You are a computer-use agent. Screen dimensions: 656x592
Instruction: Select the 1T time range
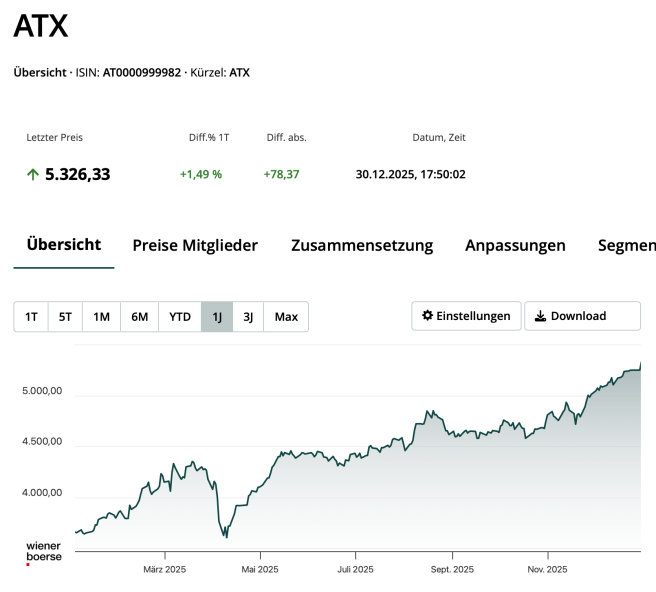31,317
